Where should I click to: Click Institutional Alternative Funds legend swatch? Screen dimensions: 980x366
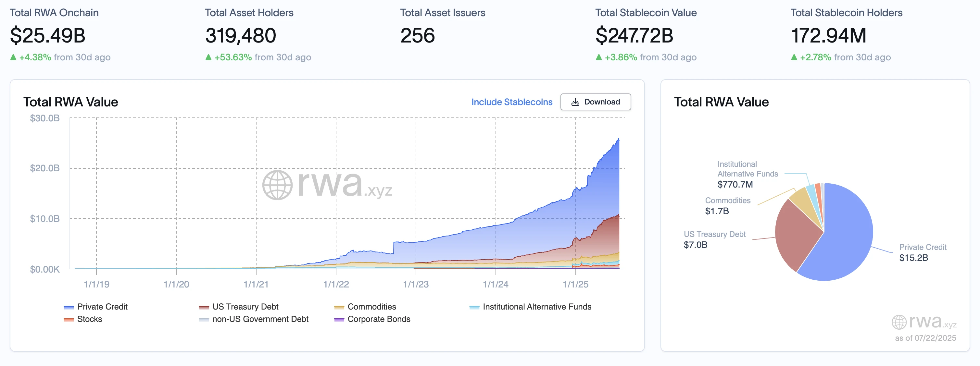[474, 307]
